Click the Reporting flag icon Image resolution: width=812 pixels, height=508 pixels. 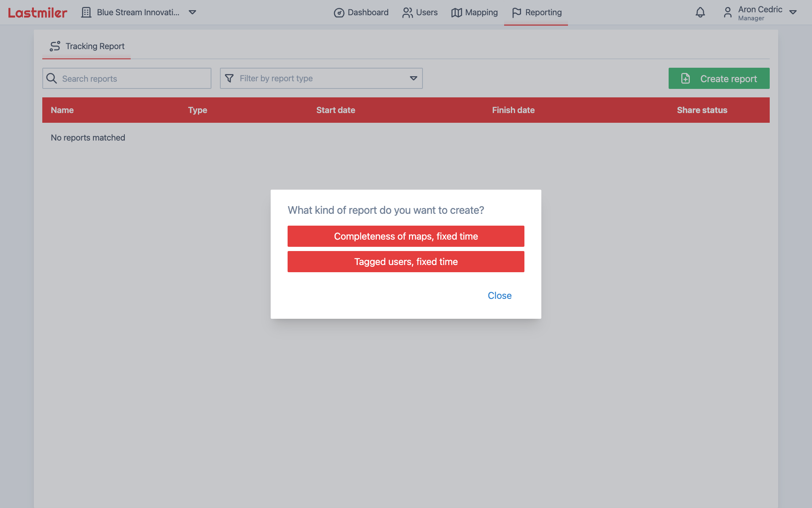517,13
